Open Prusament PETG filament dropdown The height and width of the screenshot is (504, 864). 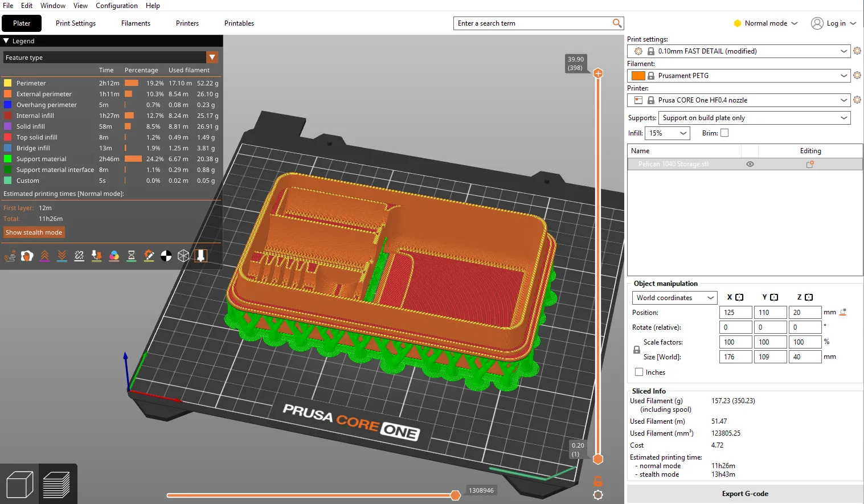[739, 76]
